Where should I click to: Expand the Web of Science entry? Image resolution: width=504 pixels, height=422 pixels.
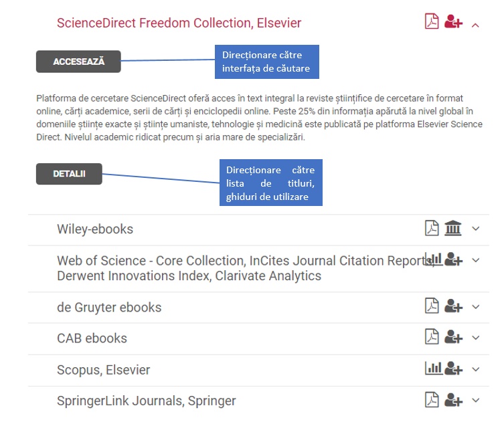(475, 260)
